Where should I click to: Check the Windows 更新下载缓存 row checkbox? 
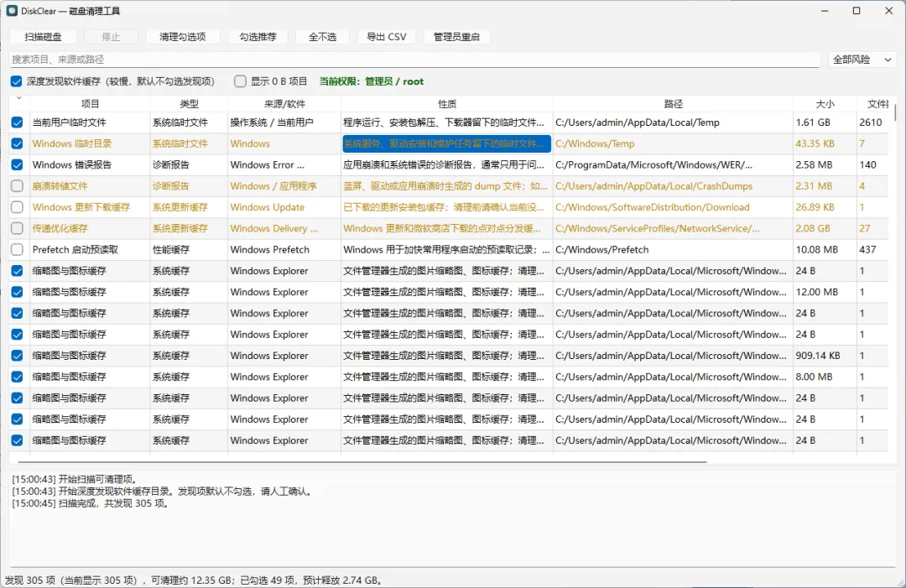[x=17, y=207]
